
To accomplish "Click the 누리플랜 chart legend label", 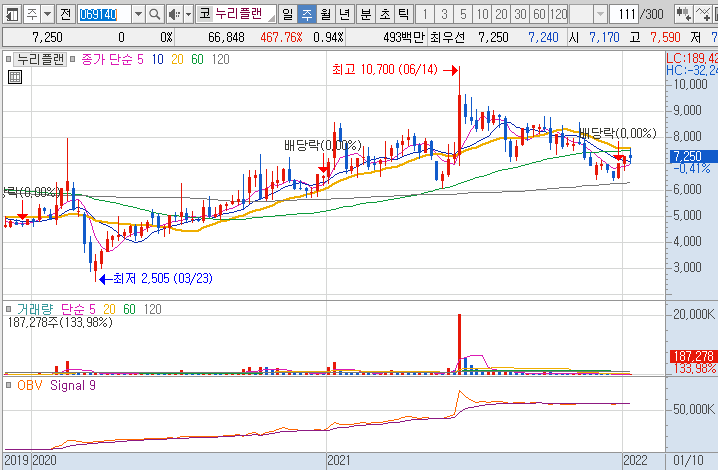I will point(40,60).
